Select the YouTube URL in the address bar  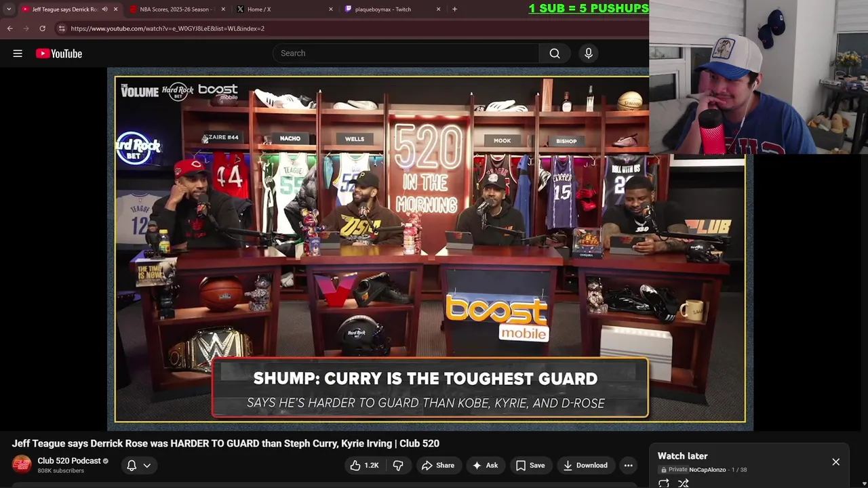pos(167,28)
